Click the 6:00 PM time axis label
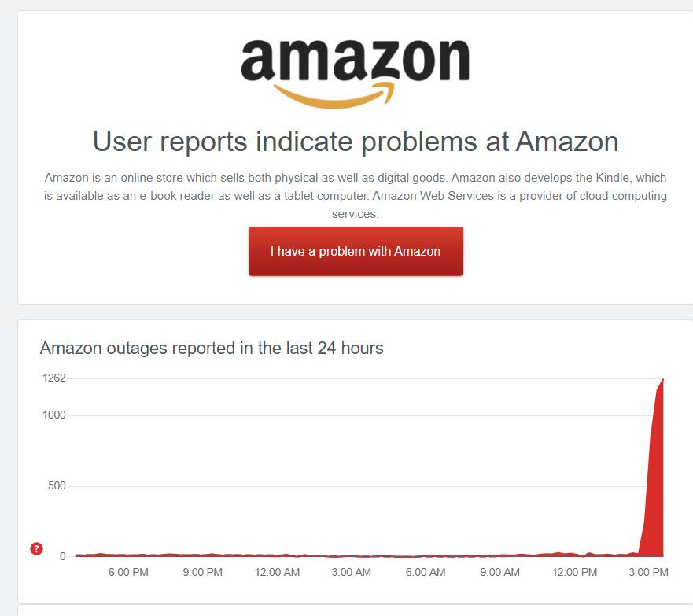Image resolution: width=693 pixels, height=616 pixels. (x=128, y=572)
